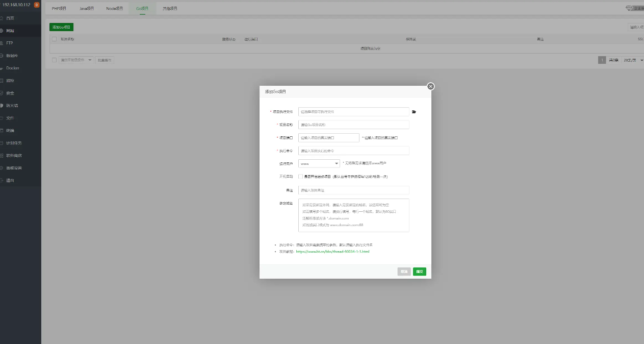
Task: Switch to the Node项目 tab
Action: tap(115, 9)
